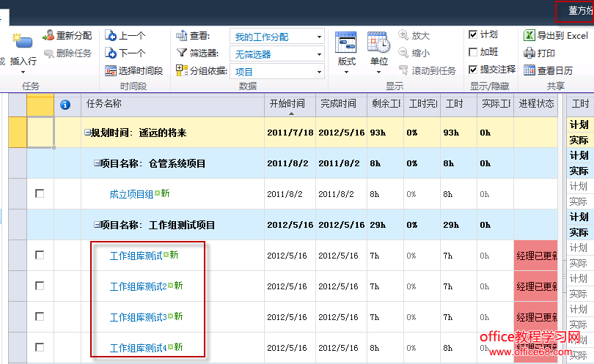Enable the 加班 overtime checkbox
This screenshot has height=364, width=594.
(x=473, y=52)
